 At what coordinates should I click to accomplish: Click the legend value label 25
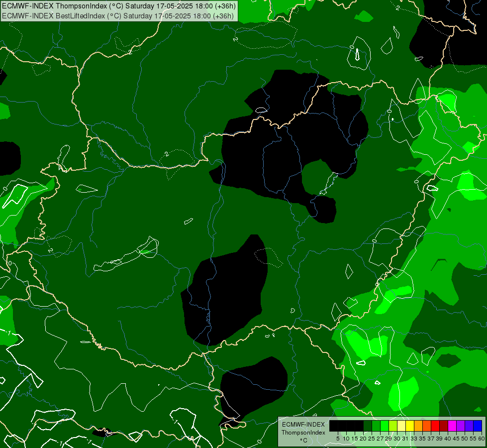pyautogui.click(x=372, y=439)
